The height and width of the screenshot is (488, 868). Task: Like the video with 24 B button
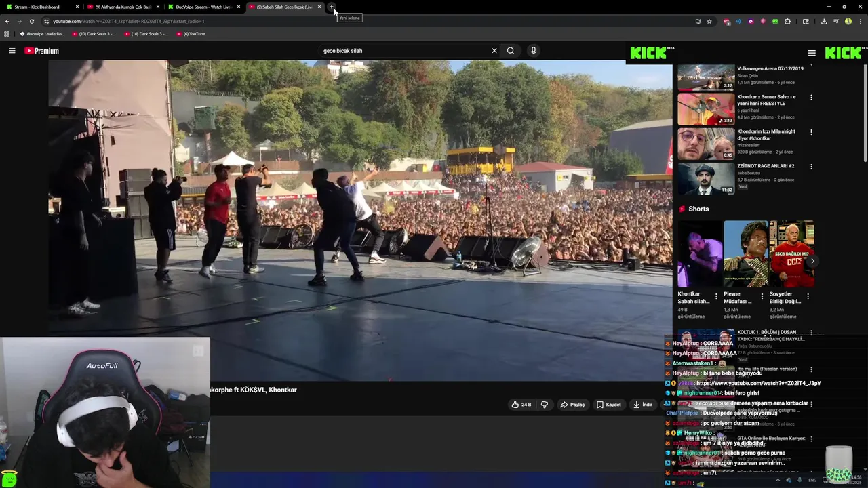[x=521, y=405]
